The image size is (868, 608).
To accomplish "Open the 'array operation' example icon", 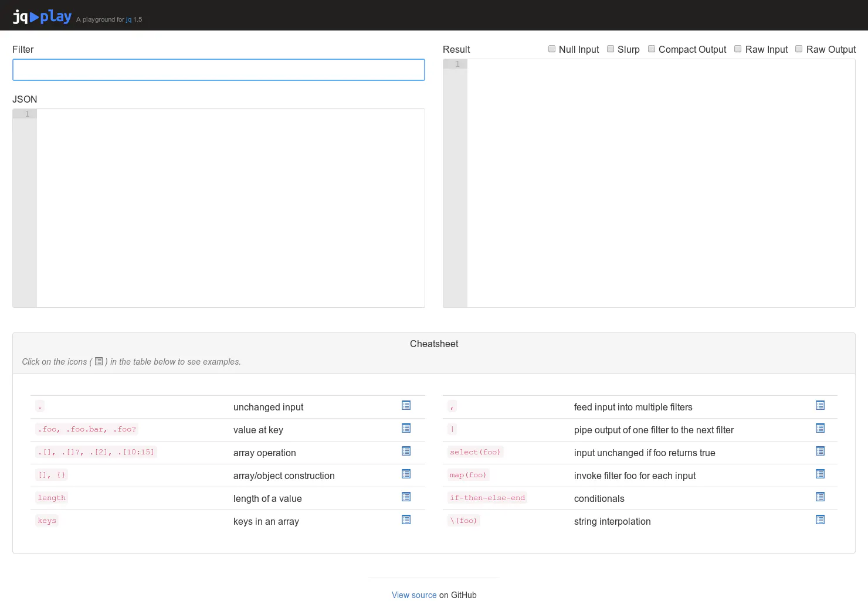I will tap(406, 451).
